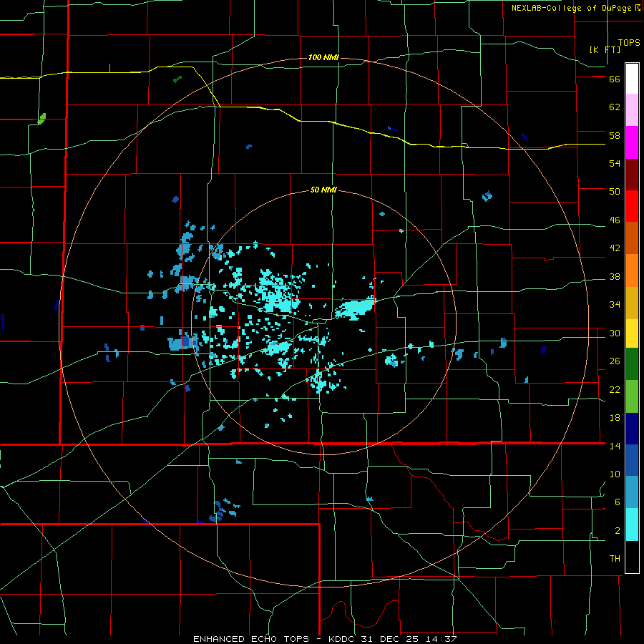Viewport: 644px width, 644px height.
Task: Click the '10' legend value
Action: [615, 474]
